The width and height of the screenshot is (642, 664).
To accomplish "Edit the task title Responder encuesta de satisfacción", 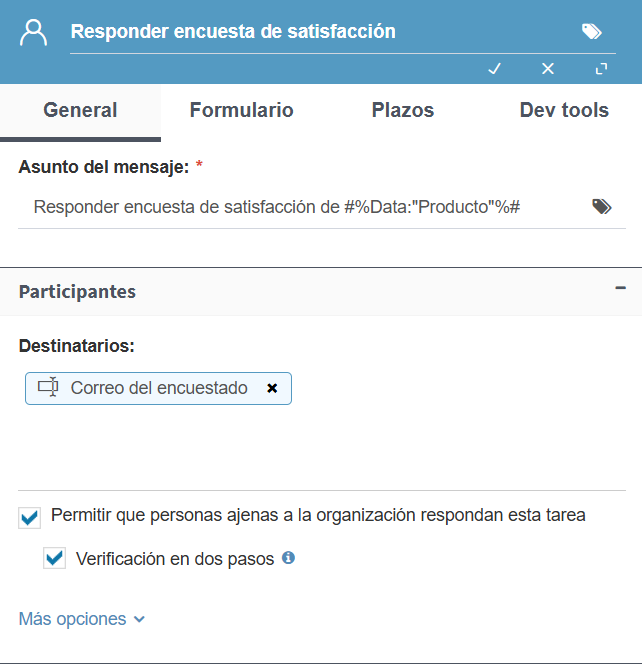I will (322, 32).
